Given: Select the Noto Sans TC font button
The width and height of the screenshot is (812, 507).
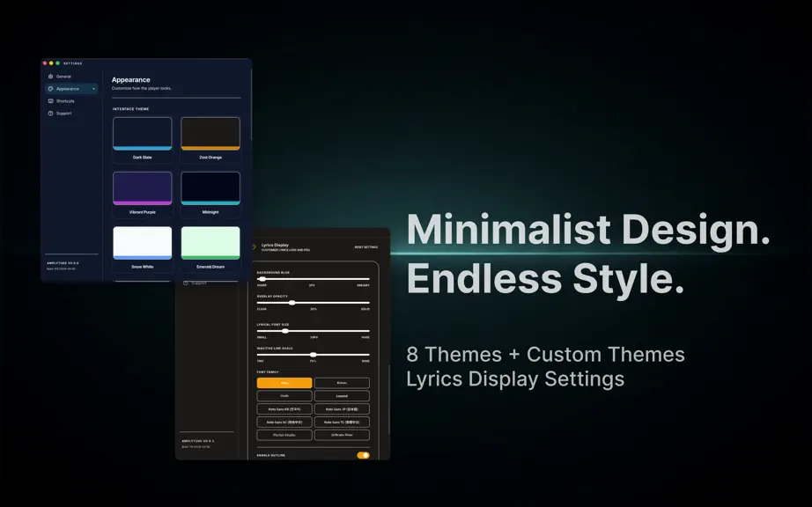Looking at the screenshot, I should 342,422.
